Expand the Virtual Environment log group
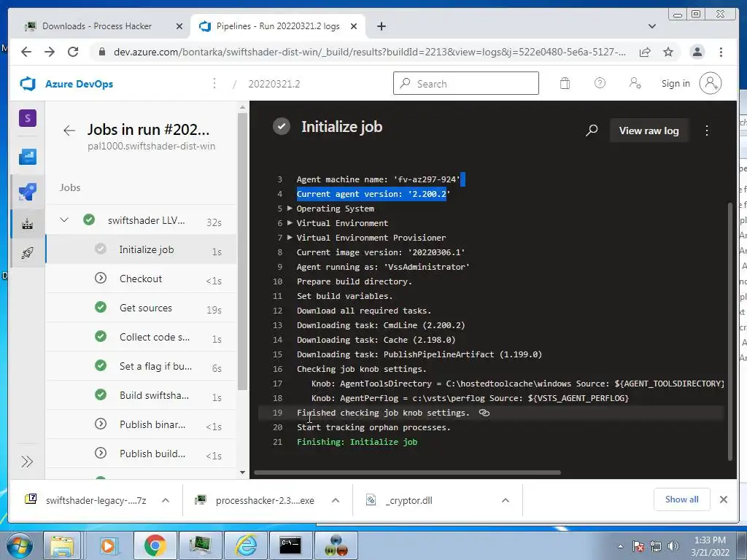 (x=290, y=223)
